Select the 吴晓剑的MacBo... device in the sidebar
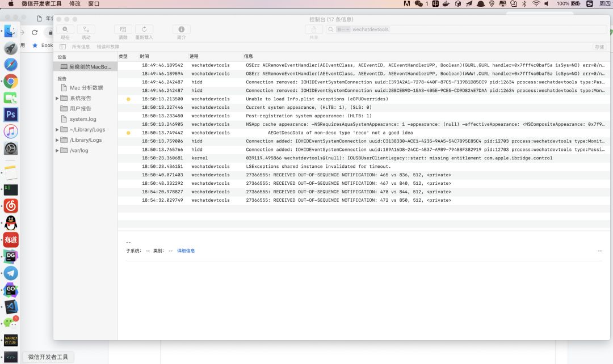Viewport: 613px width, 364px height. pyautogui.click(x=86, y=67)
